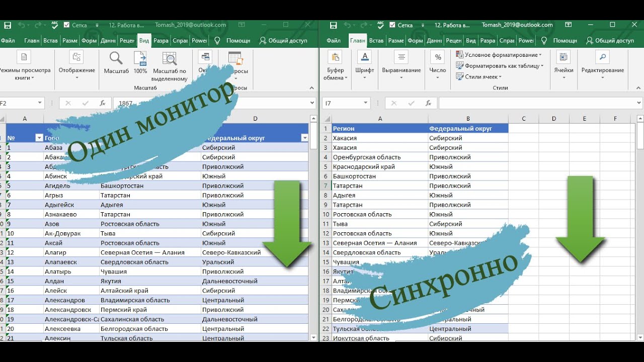Set zoom to 100% in left window
The width and height of the screenshot is (644, 362).
tap(140, 63)
